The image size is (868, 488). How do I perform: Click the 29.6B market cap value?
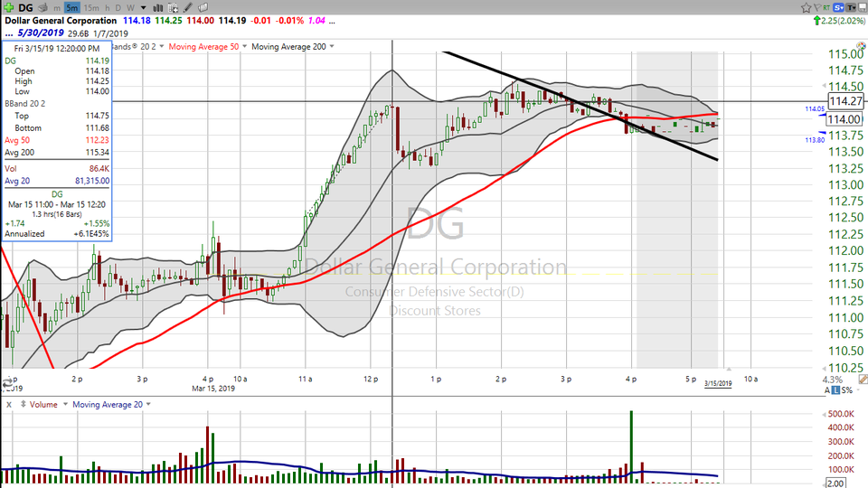78,33
